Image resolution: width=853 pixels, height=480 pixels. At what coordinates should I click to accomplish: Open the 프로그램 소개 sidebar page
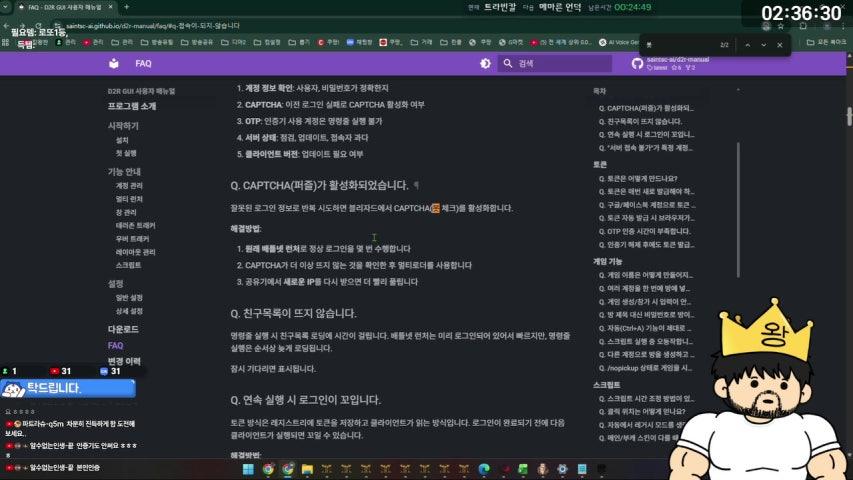click(132, 106)
